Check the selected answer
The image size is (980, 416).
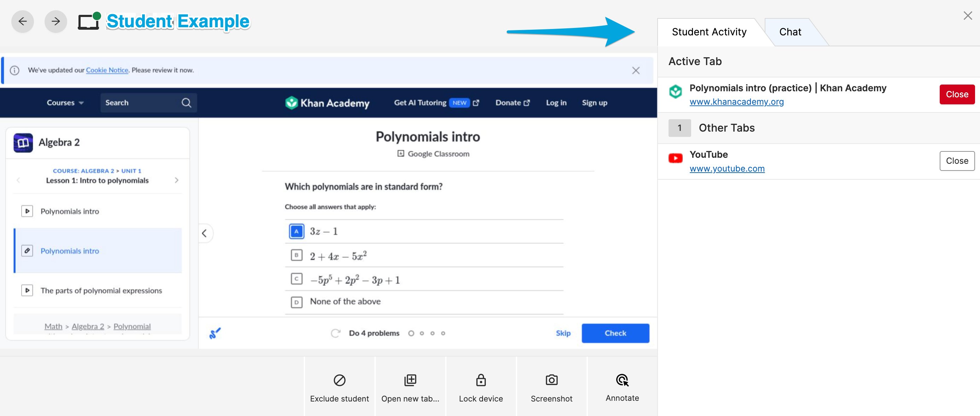pos(615,334)
